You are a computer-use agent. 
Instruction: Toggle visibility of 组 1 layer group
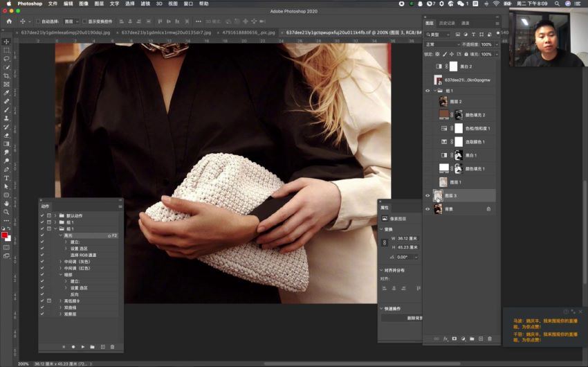pyautogui.click(x=428, y=91)
